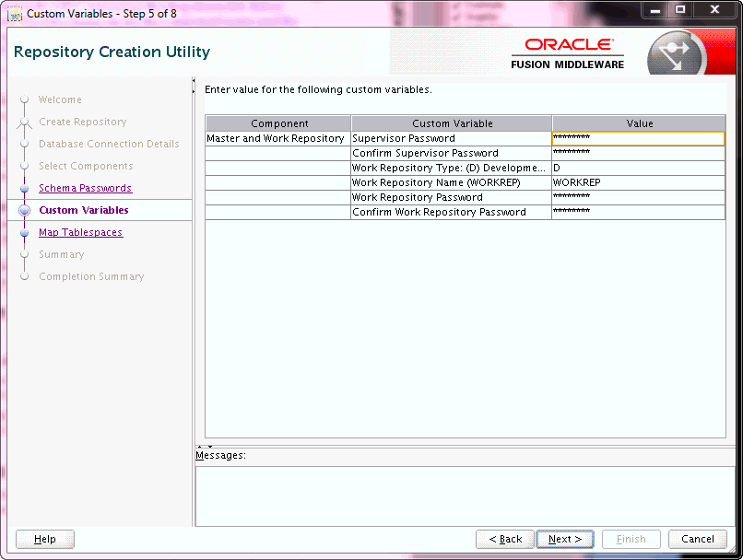Click the Welcome step in sidebar
Screen dimensions: 743x560
(60, 99)
